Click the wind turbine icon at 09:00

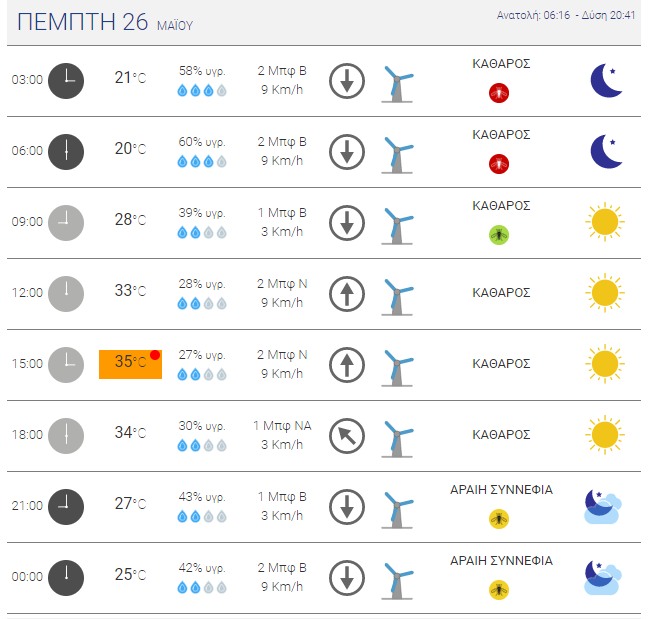click(397, 225)
